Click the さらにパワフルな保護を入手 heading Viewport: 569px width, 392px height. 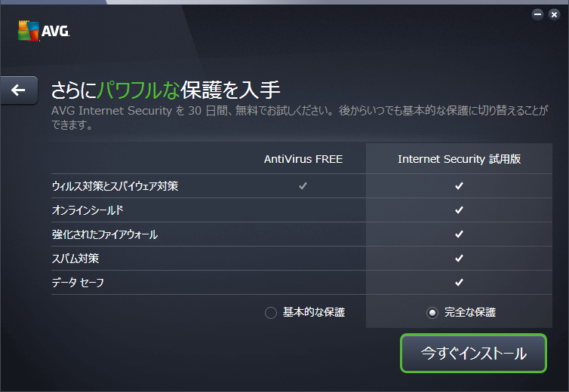pyautogui.click(x=165, y=90)
